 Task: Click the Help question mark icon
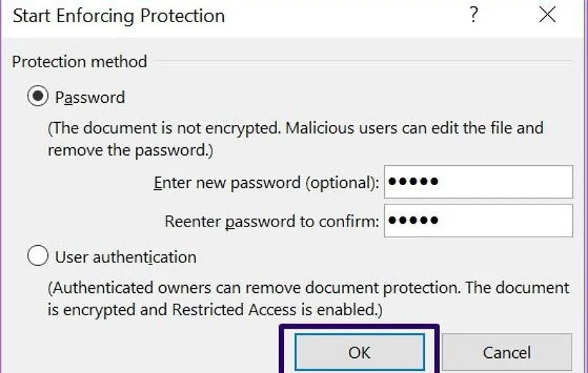473,16
